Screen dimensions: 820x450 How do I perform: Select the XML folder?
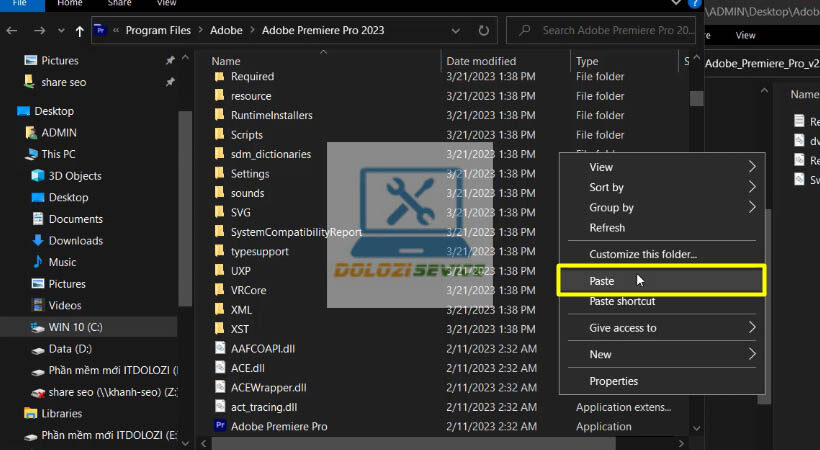[241, 310]
